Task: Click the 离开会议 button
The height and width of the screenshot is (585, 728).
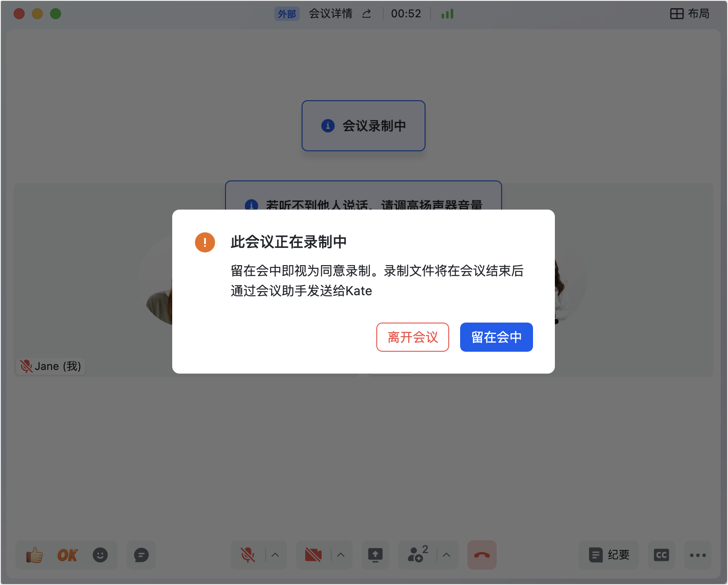Action: pos(413,337)
